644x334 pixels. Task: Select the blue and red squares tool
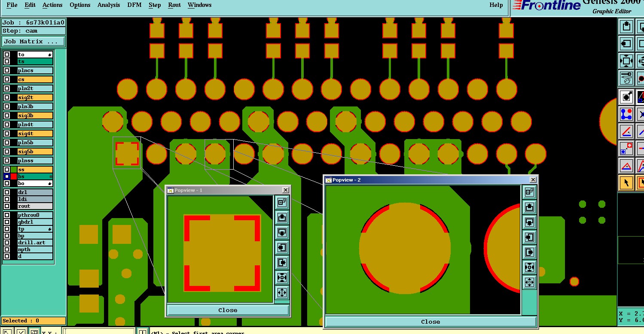pos(626,149)
